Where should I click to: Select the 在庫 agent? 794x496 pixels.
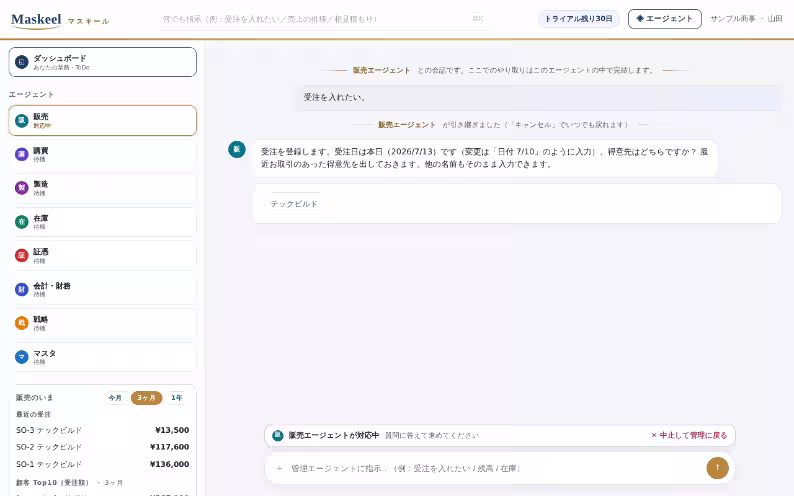[102, 222]
